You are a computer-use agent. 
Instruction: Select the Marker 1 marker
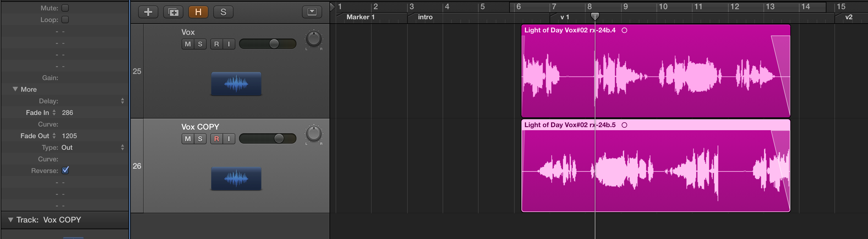coord(361,17)
